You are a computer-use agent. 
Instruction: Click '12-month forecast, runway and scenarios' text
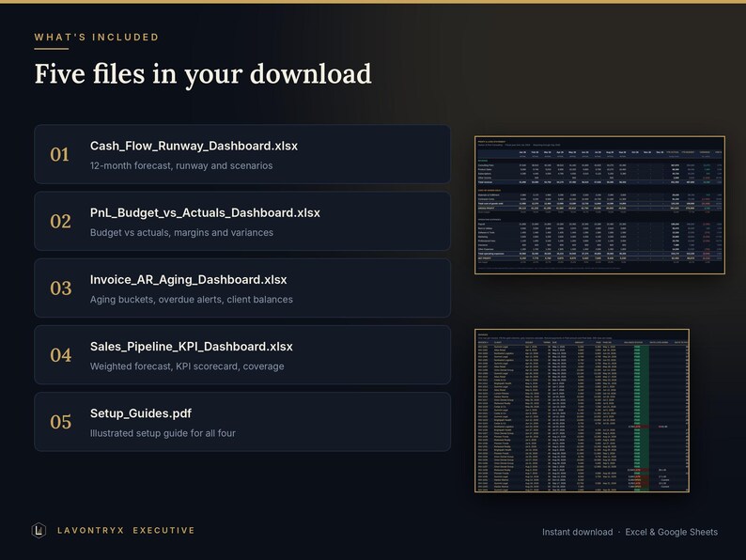pos(181,165)
